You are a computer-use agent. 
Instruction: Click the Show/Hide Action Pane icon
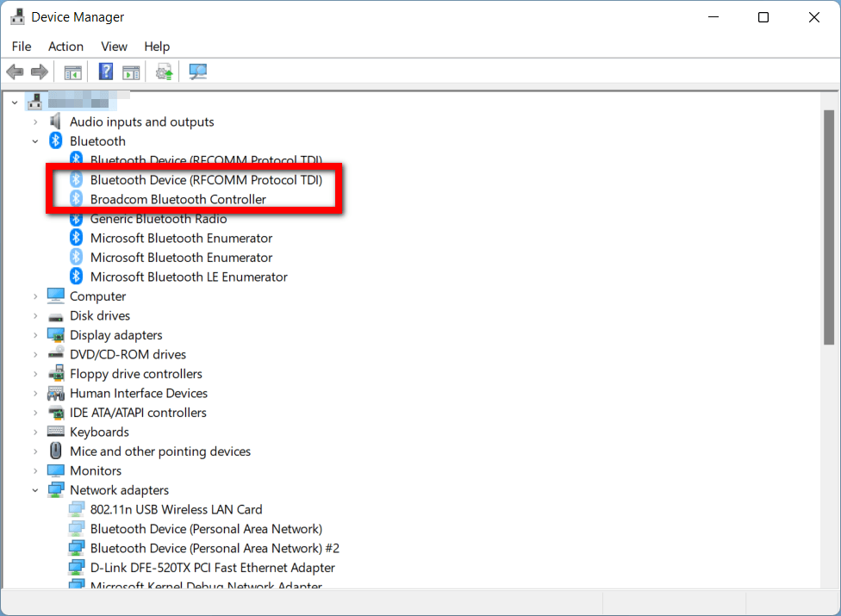(x=131, y=72)
